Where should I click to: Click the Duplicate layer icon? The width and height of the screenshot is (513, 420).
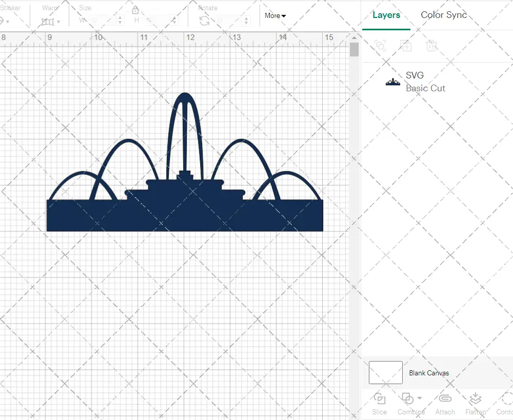(x=406, y=46)
